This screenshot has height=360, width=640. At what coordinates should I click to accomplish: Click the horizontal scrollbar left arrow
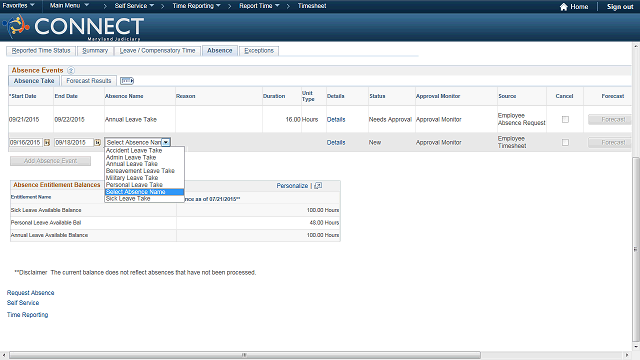point(4,355)
